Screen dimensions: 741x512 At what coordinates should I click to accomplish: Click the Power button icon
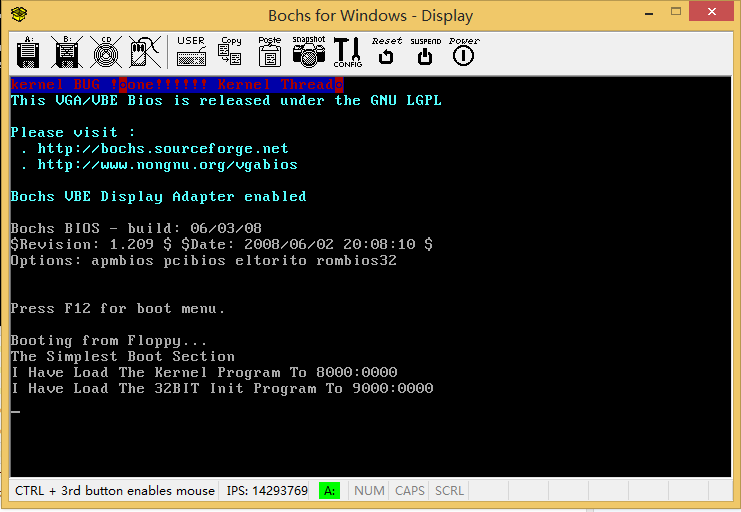coord(464,51)
